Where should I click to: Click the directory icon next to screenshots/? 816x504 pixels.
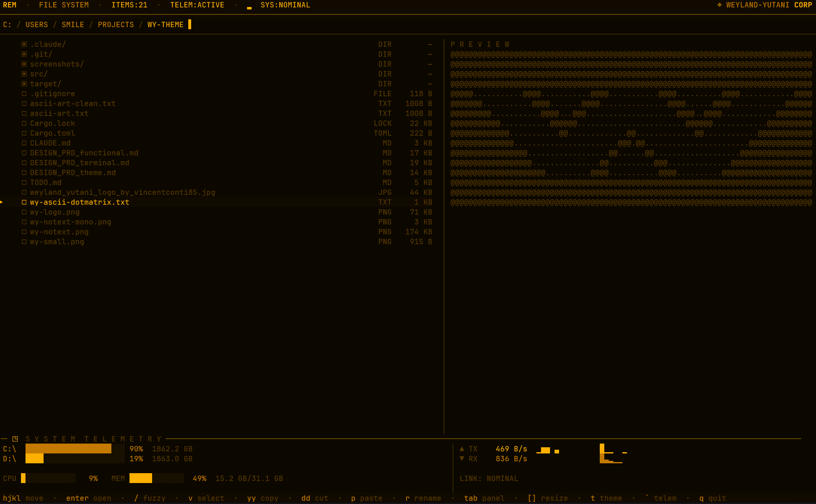[x=24, y=64]
